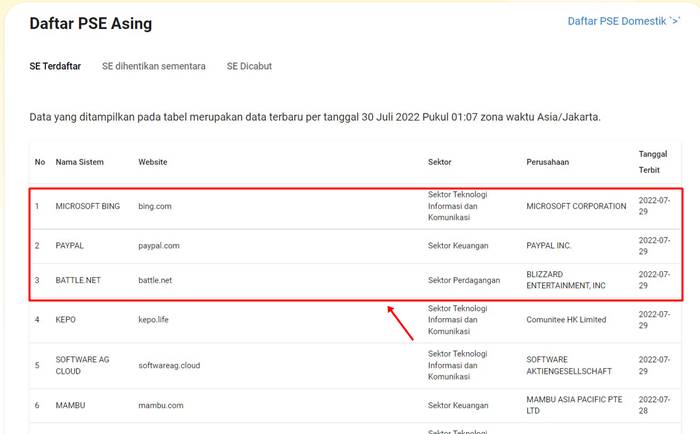Click the BLIZZARD ENTERTAINMENT, INC cell

[566, 280]
